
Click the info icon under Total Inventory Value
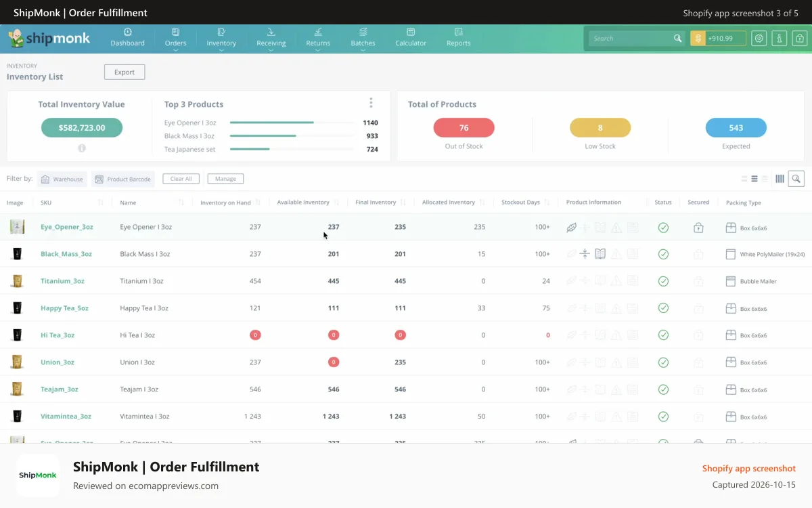[82, 148]
